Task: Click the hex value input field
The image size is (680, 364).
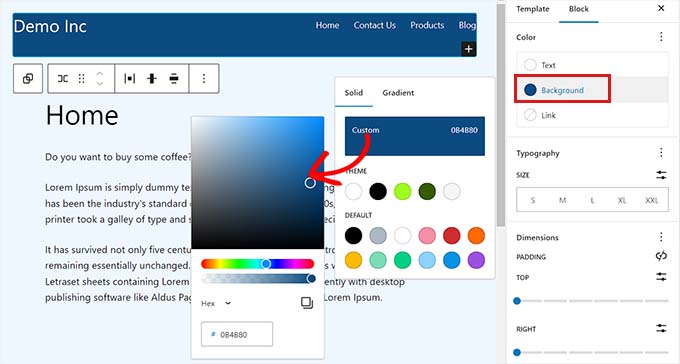Action: click(237, 334)
